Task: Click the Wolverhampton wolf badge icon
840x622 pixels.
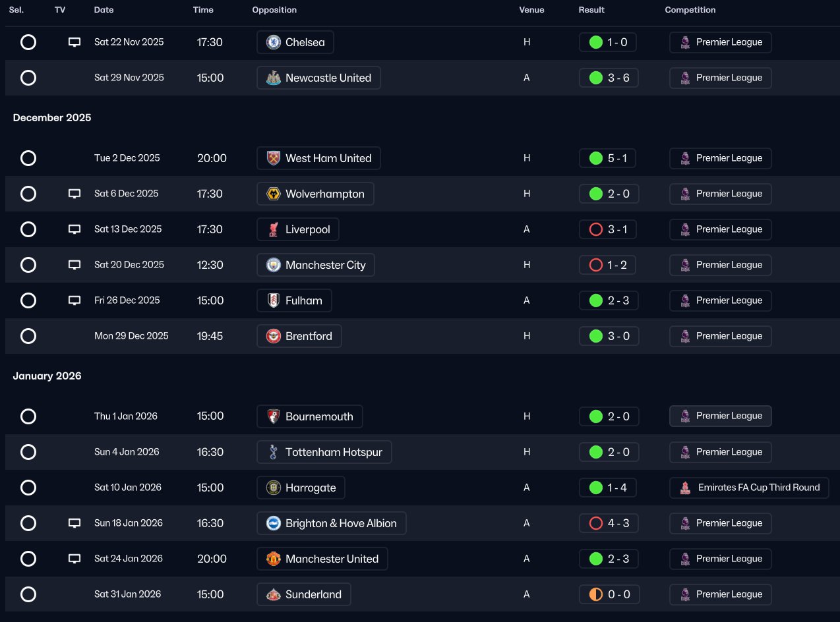Action: click(x=273, y=194)
